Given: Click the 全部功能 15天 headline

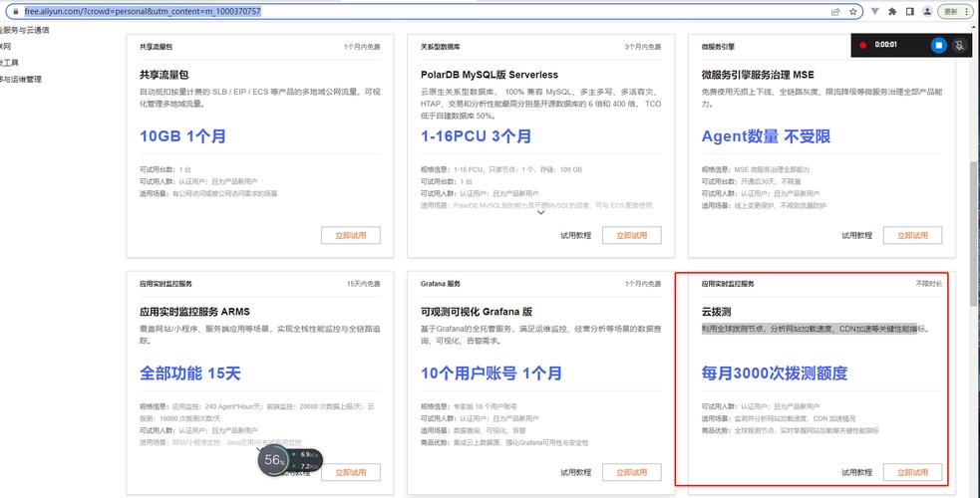Looking at the screenshot, I should pos(190,373).
